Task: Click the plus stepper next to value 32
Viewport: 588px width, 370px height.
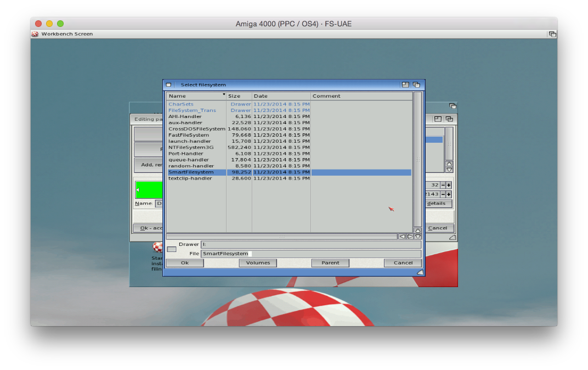Action: tap(449, 185)
